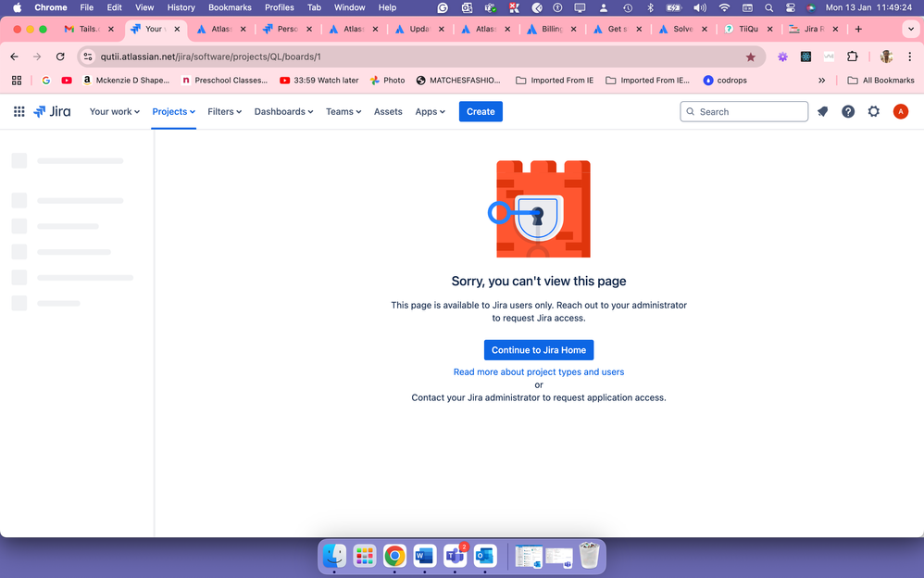The image size is (924, 578).
Task: Open the Word document icon in the Dock
Action: 424,556
